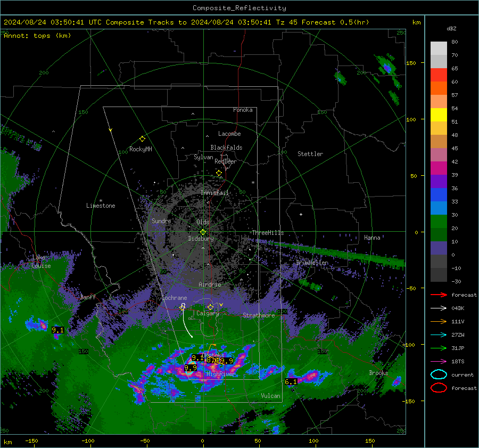The image size is (479, 448).
Task: Click the white plus marker west of Hanna
Action: click(x=301, y=214)
